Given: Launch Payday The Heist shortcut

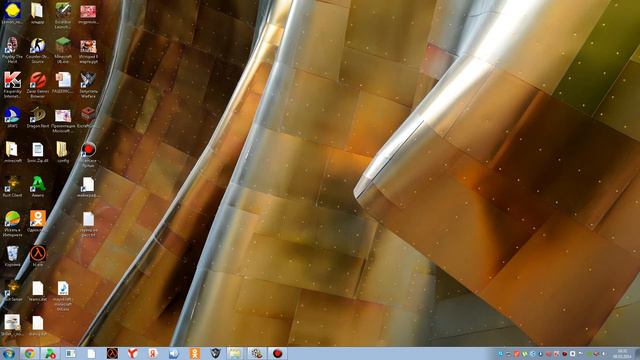Looking at the screenshot, I should pos(12,45).
